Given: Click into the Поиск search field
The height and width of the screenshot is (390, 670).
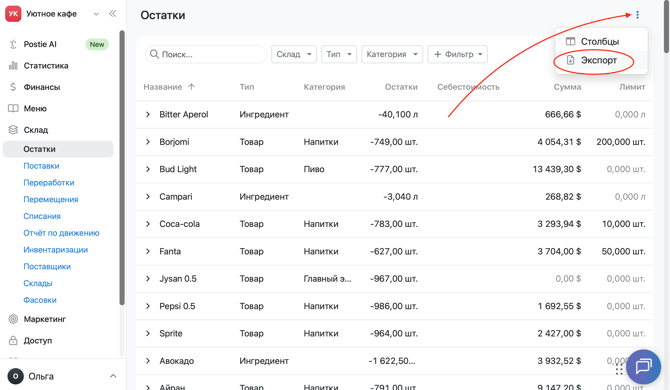Looking at the screenshot, I should tap(206, 54).
